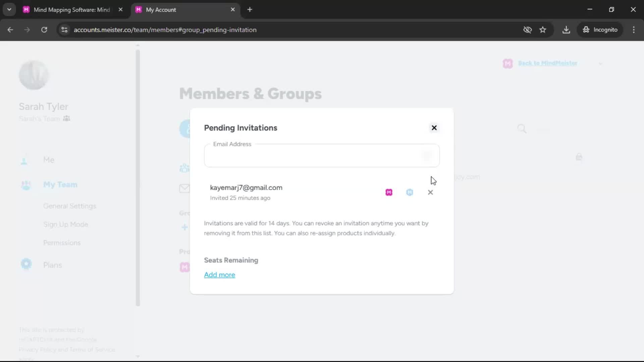Revoke invitation for kayemarj7@gmail.com

tap(430, 192)
